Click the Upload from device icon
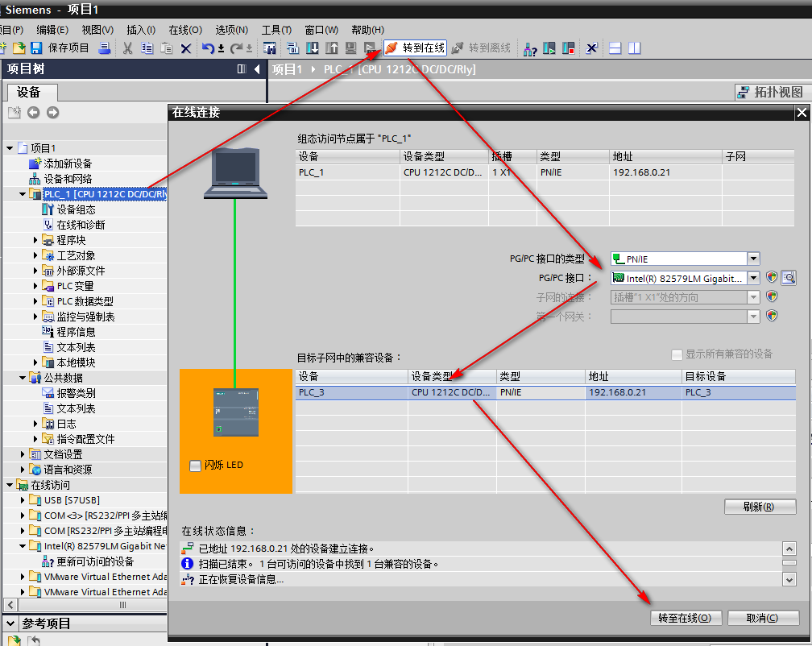Screen dimensions: 812x646 coord(331,48)
